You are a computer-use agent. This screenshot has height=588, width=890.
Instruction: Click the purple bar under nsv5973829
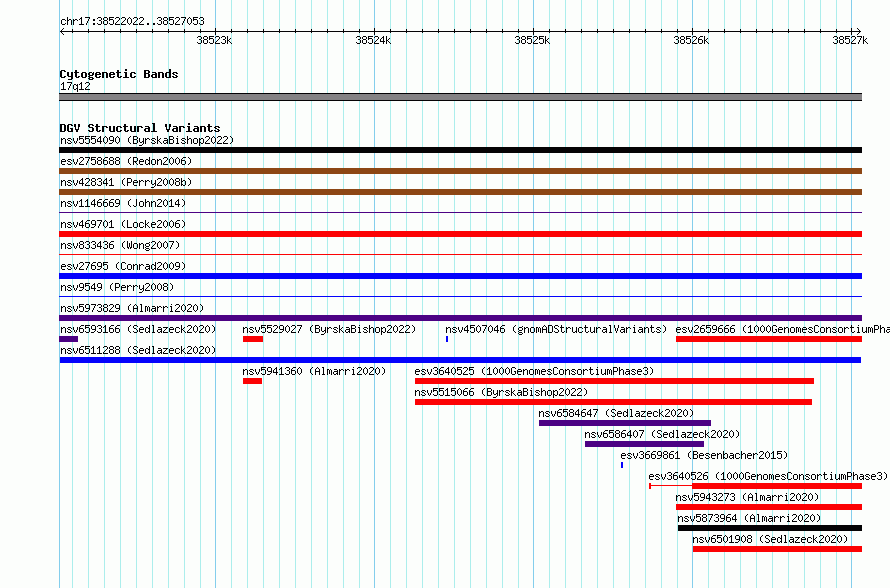(460, 318)
